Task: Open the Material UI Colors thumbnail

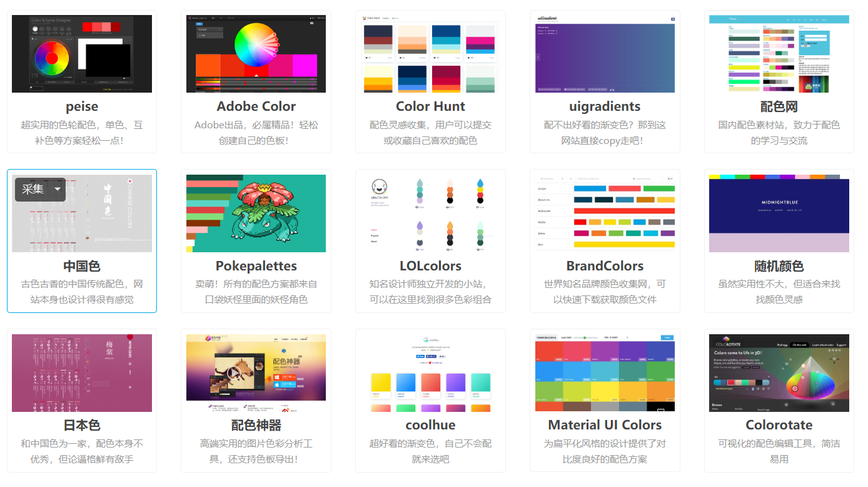Action: pos(605,373)
